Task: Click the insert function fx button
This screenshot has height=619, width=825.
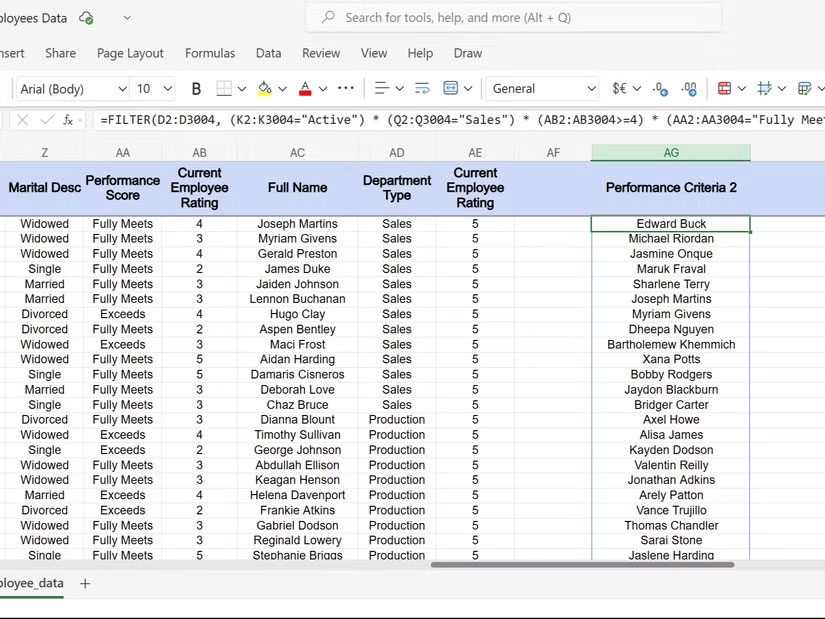Action: (68, 120)
